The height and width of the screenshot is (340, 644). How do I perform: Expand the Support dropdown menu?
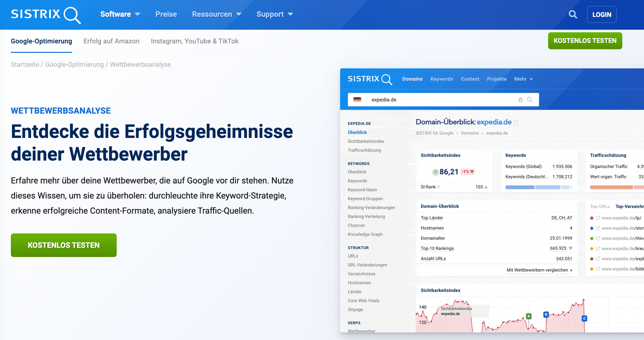point(275,14)
